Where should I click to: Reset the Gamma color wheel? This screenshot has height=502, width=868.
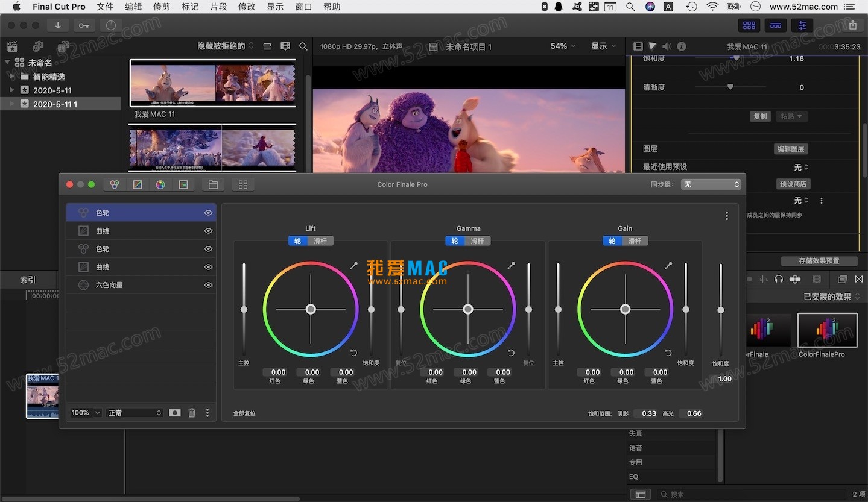[x=511, y=353]
